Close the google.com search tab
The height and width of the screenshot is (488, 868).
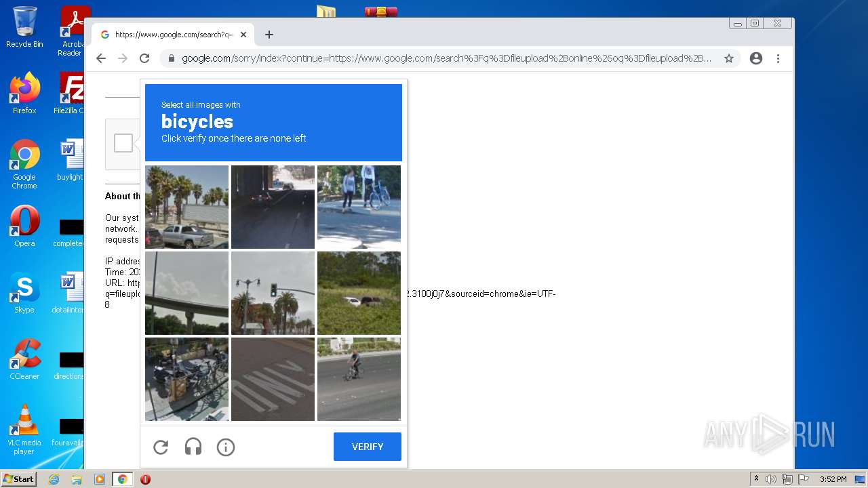pos(243,35)
